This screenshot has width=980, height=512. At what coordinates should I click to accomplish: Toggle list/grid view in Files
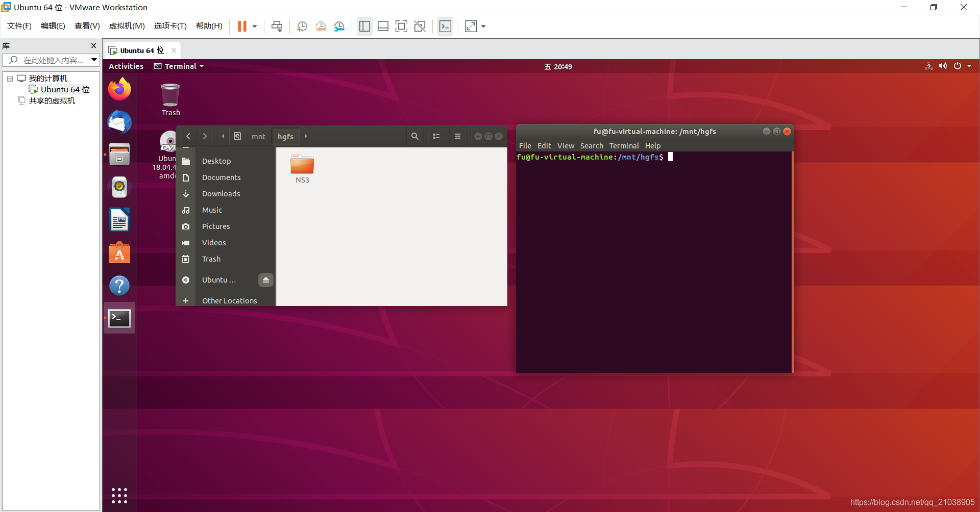coord(436,136)
